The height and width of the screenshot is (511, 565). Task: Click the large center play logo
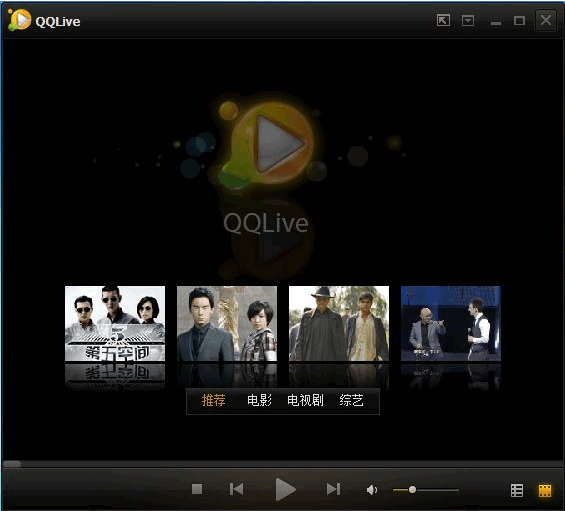tap(268, 144)
